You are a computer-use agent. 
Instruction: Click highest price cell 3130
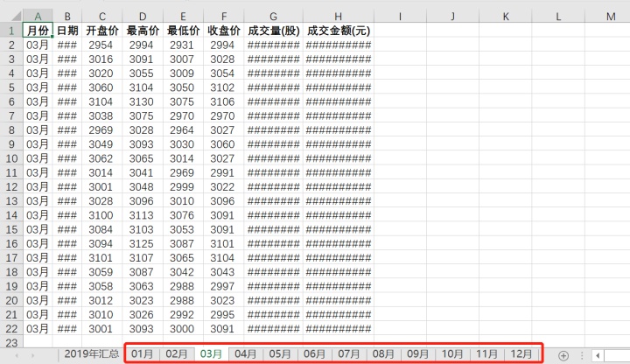tap(143, 101)
